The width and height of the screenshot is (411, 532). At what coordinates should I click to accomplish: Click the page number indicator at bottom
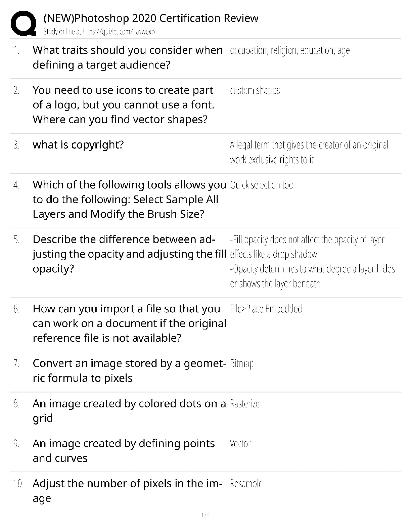point(205,515)
